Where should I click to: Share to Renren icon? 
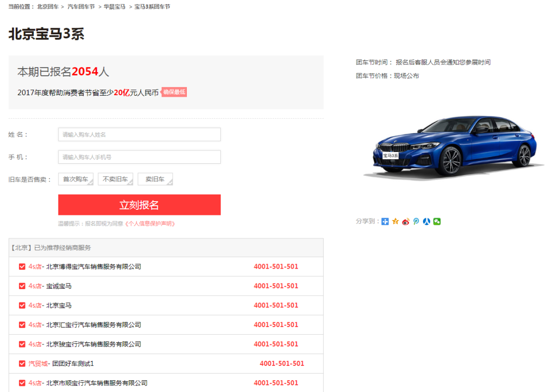pos(427,222)
